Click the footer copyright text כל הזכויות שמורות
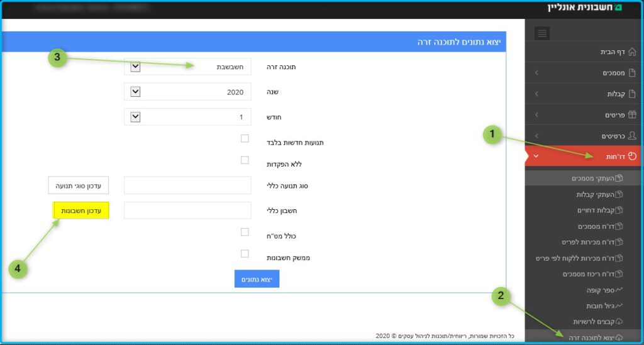The image size is (644, 345). [x=445, y=336]
